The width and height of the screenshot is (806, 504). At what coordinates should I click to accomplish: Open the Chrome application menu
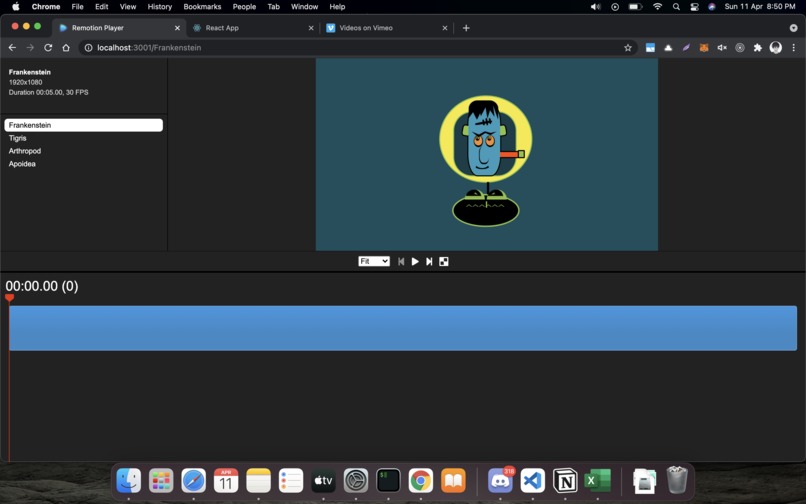pos(46,7)
